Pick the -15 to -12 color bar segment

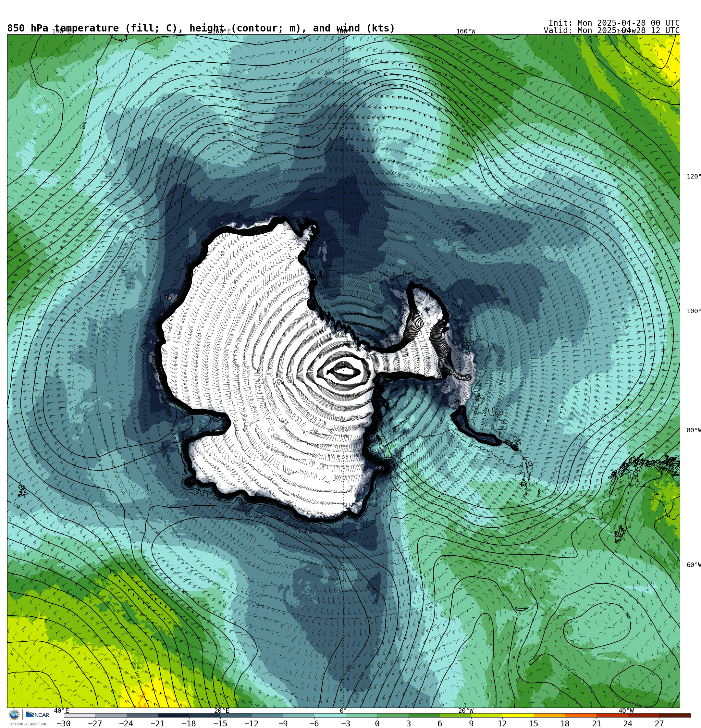tap(236, 715)
